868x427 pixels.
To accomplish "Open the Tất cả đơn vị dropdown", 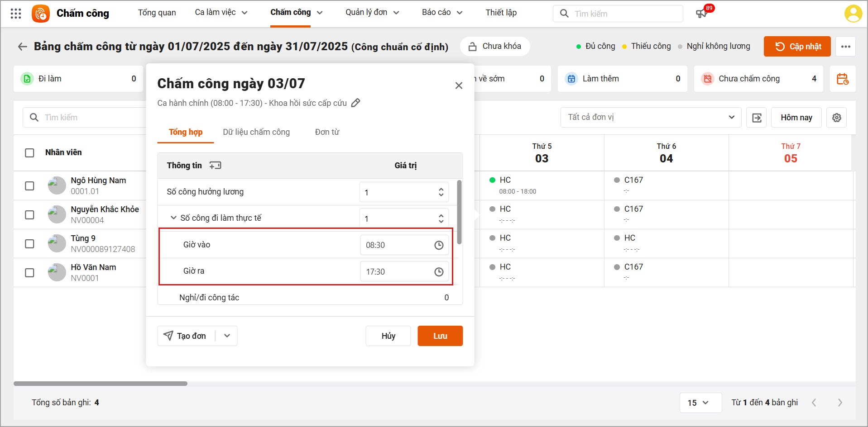I will point(651,118).
